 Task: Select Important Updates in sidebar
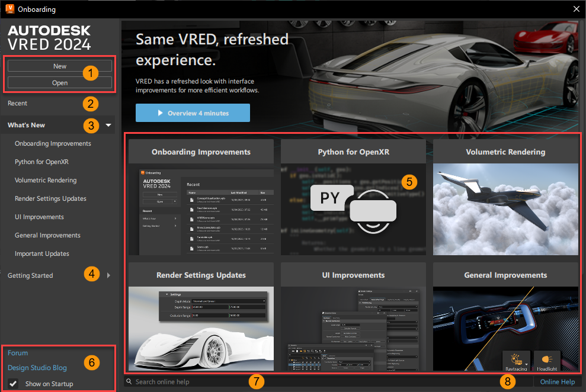[42, 253]
